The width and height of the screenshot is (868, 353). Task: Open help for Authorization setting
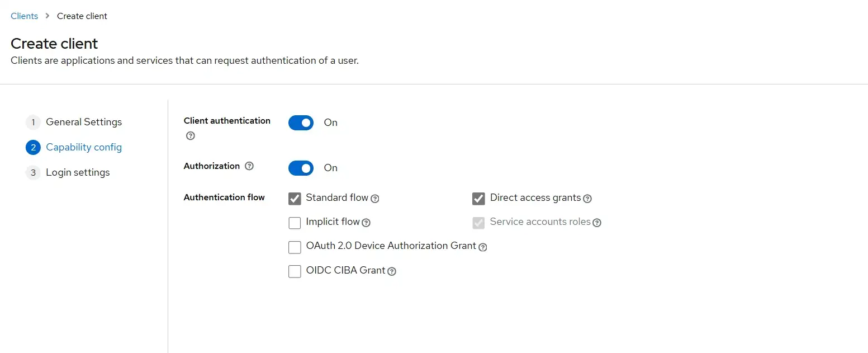pos(248,166)
